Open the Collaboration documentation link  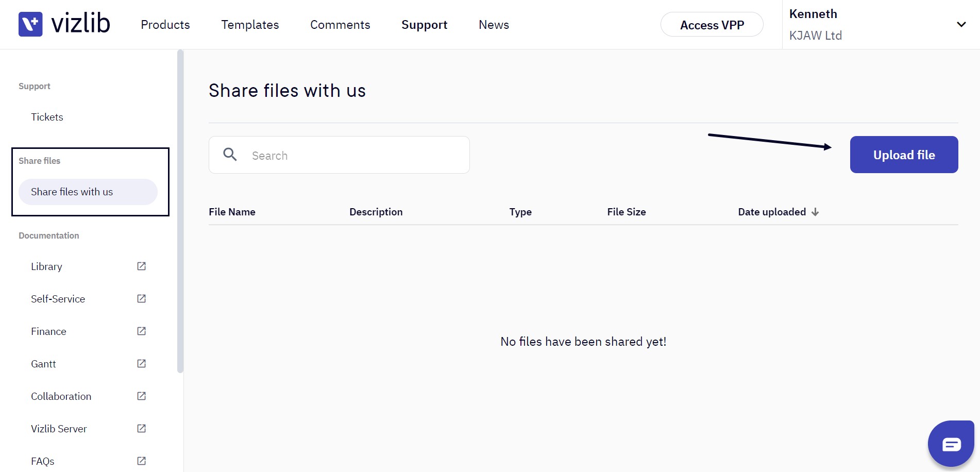pyautogui.click(x=61, y=396)
